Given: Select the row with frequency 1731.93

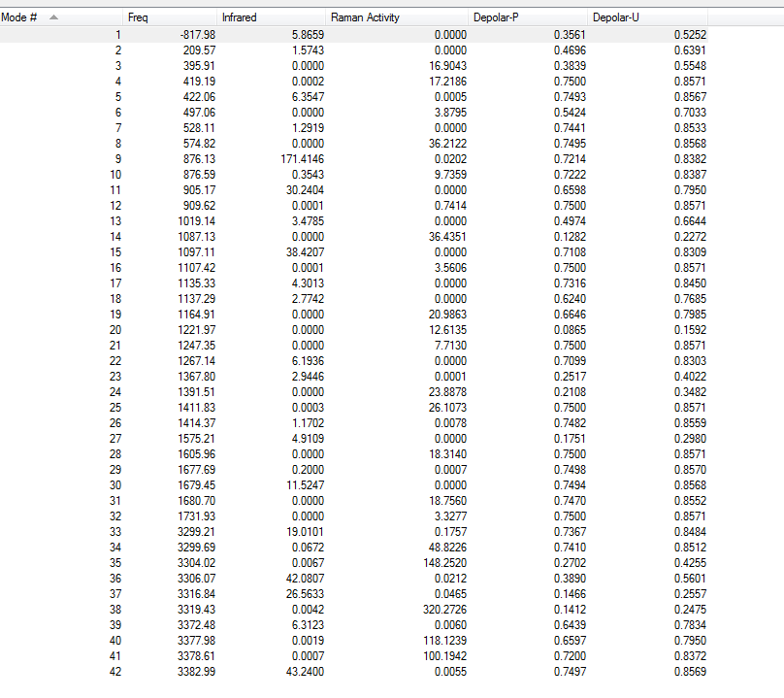Looking at the screenshot, I should (x=353, y=515).
